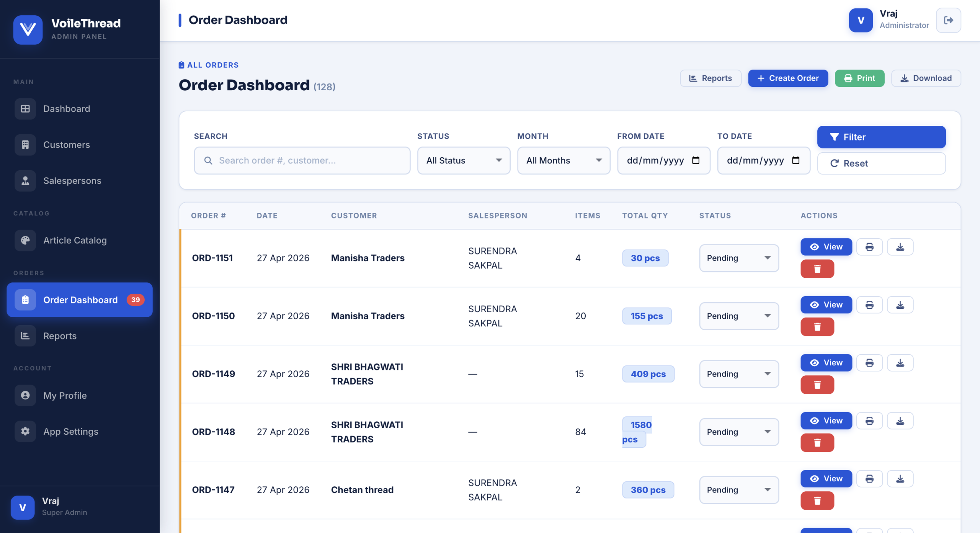Click the order search input field

302,160
